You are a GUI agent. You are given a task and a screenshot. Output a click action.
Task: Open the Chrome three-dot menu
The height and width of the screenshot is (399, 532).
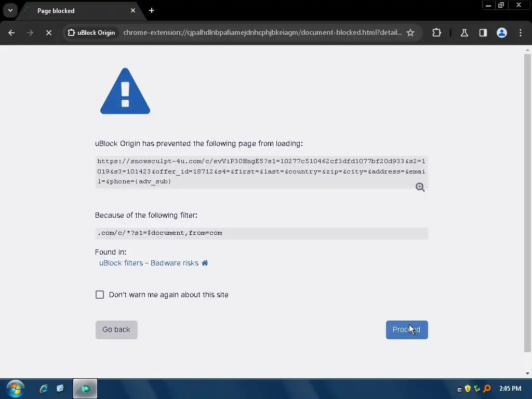pos(521,33)
